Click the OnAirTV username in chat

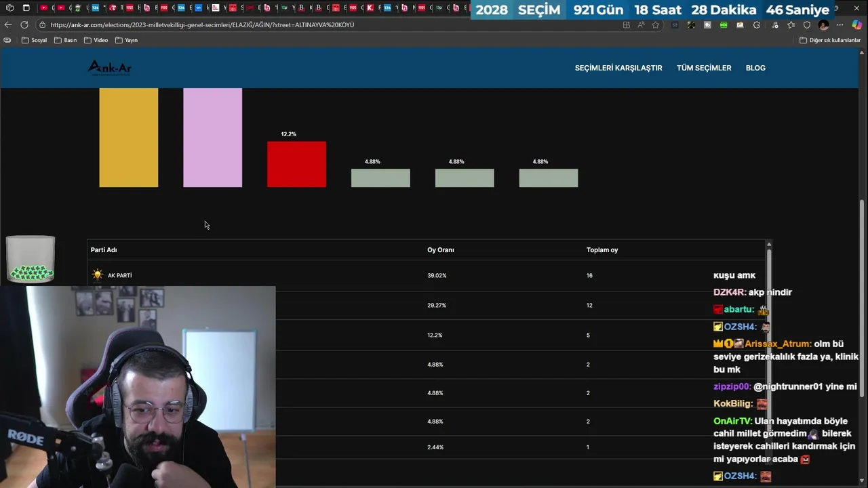coord(732,421)
